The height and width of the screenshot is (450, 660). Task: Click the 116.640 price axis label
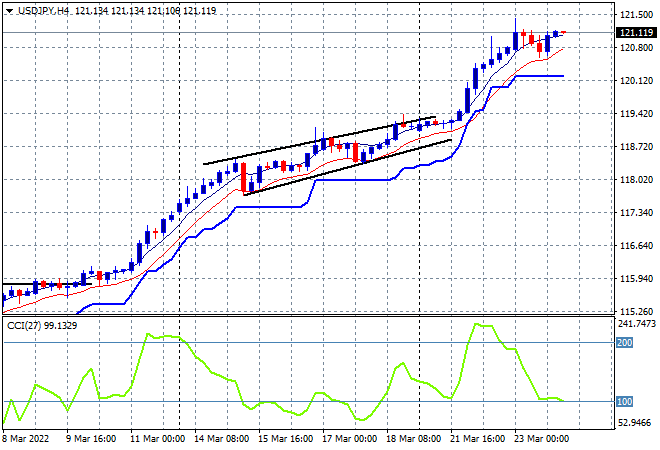tap(636, 245)
